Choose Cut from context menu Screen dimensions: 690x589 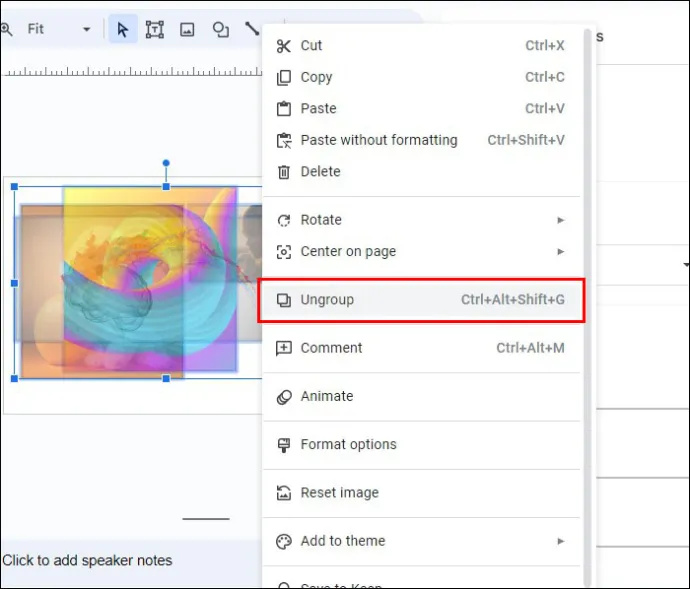(x=420, y=46)
